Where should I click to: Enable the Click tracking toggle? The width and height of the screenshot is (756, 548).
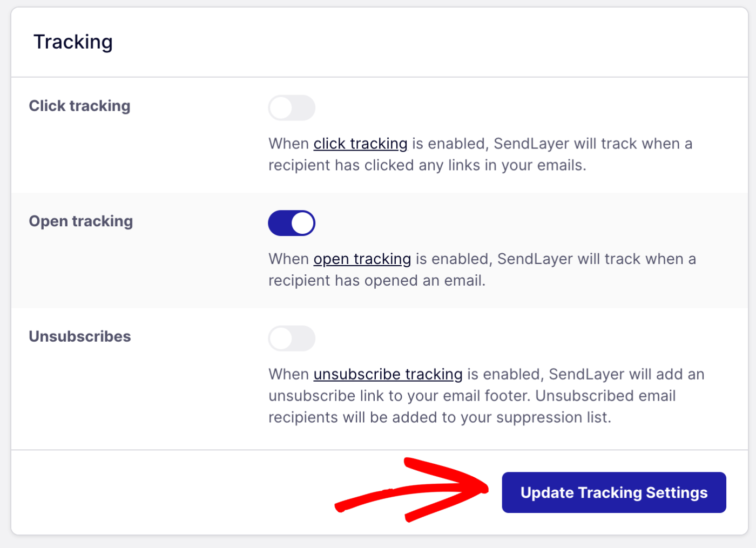(x=292, y=107)
